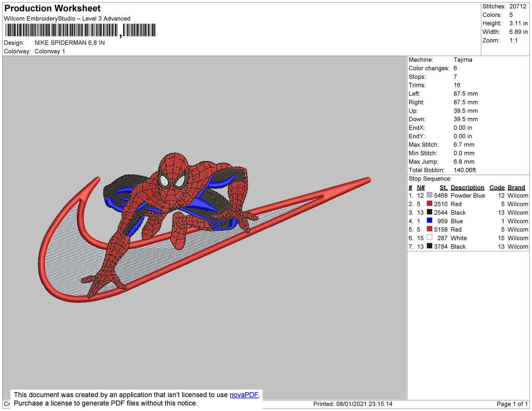The width and height of the screenshot is (532, 411).
Task: Click the White 287 color swatch
Action: [x=429, y=237]
